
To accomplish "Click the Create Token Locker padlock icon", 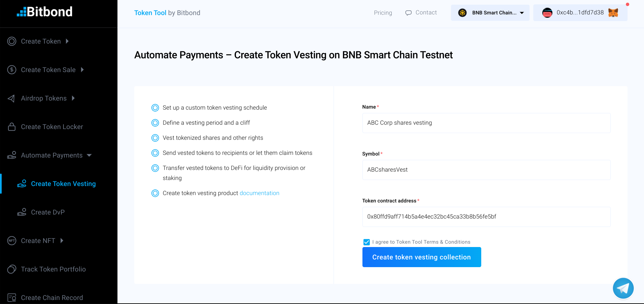I will 12,127.
